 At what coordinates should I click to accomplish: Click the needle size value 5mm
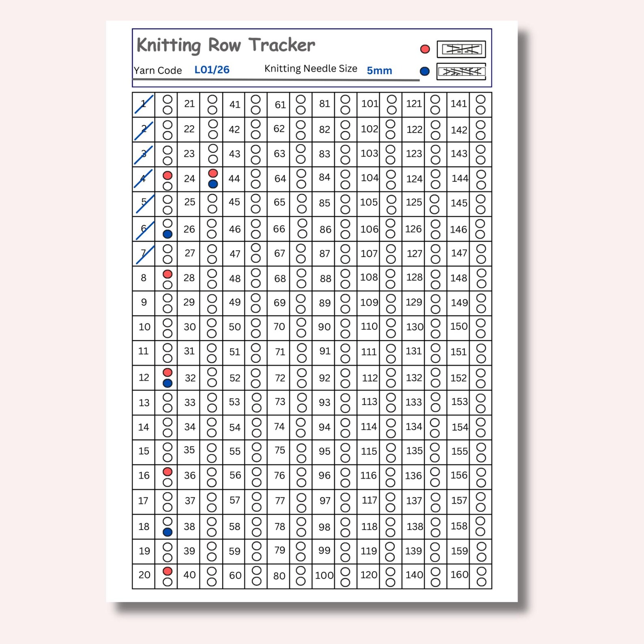[379, 71]
